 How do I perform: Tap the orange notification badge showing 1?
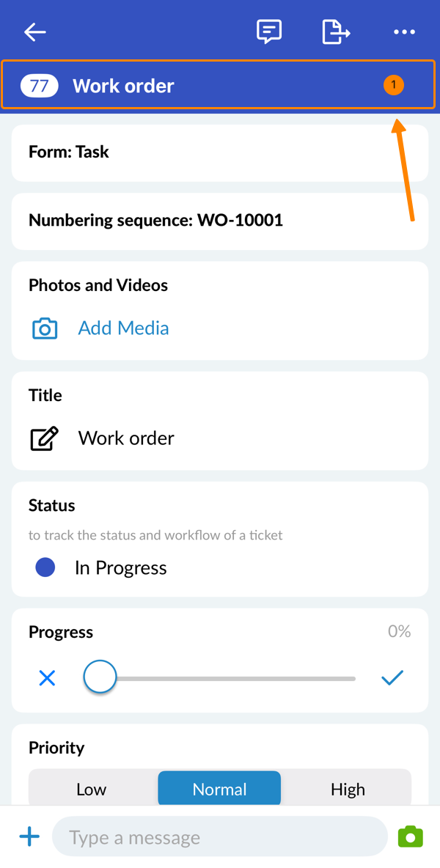393,86
